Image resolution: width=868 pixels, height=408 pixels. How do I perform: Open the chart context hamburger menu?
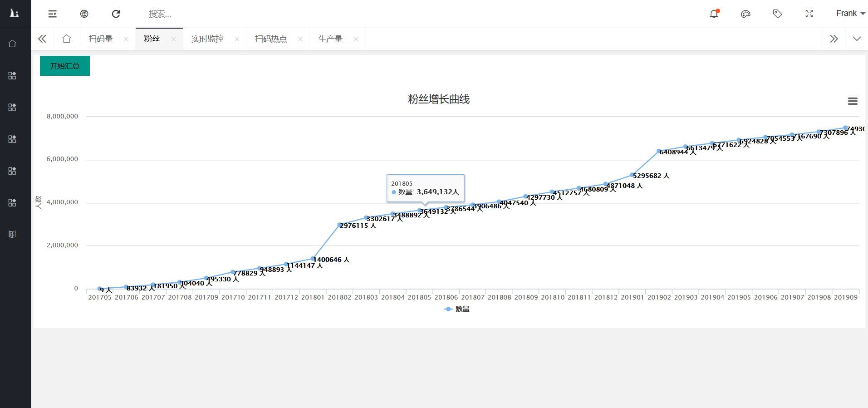click(x=853, y=101)
